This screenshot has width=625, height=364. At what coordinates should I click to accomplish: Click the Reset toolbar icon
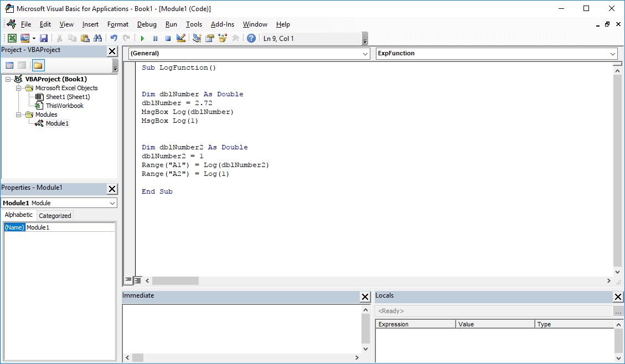coord(168,38)
